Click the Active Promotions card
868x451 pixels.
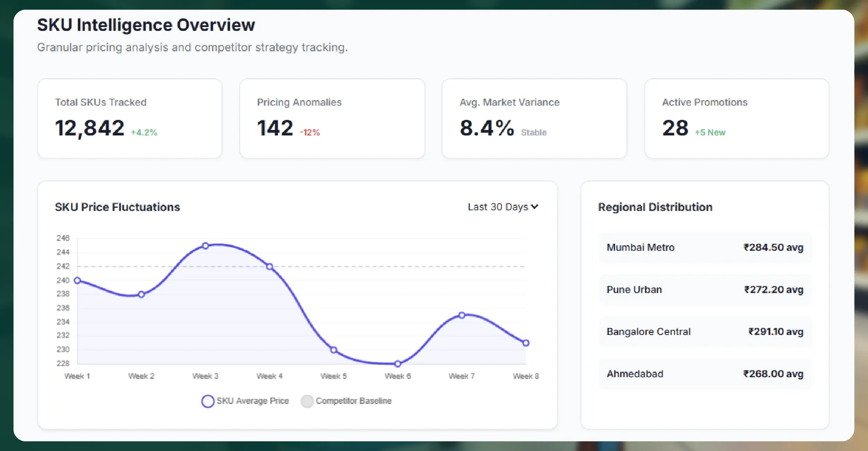pos(737,118)
